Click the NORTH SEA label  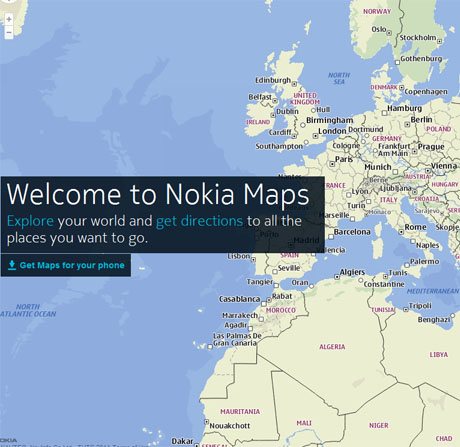pyautogui.click(x=339, y=78)
